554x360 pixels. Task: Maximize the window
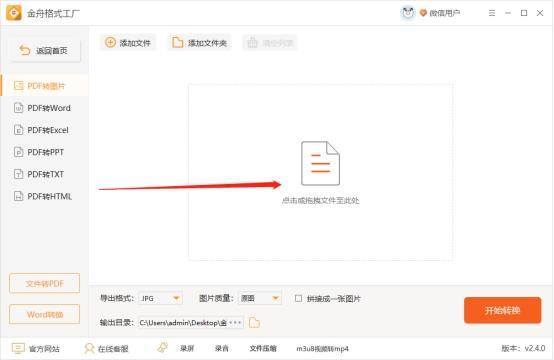(x=524, y=13)
